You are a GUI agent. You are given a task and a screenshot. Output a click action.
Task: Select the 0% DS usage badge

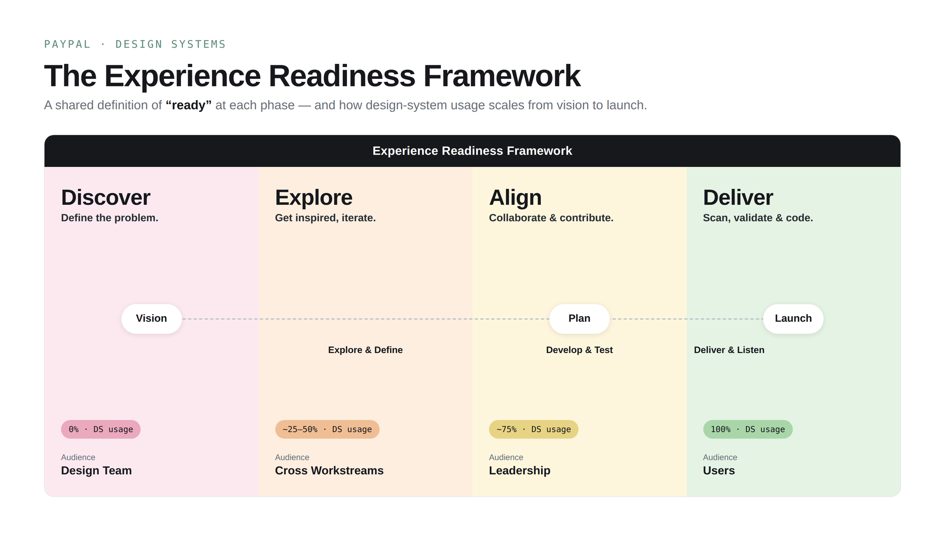pos(101,429)
